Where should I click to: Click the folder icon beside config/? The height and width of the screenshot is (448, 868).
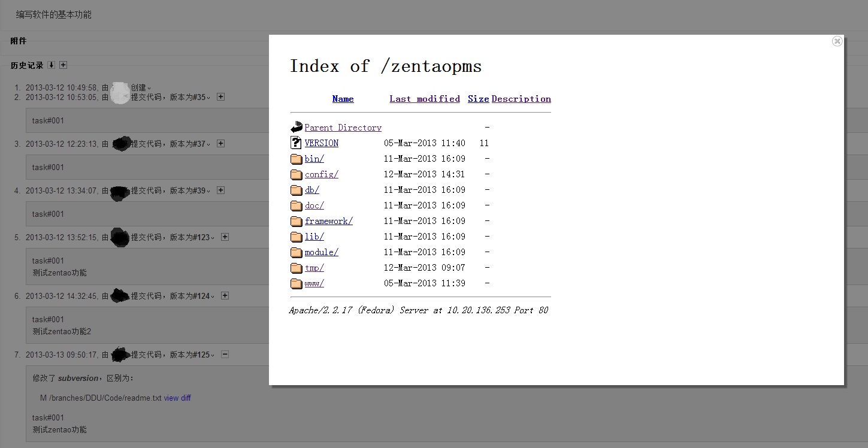296,174
